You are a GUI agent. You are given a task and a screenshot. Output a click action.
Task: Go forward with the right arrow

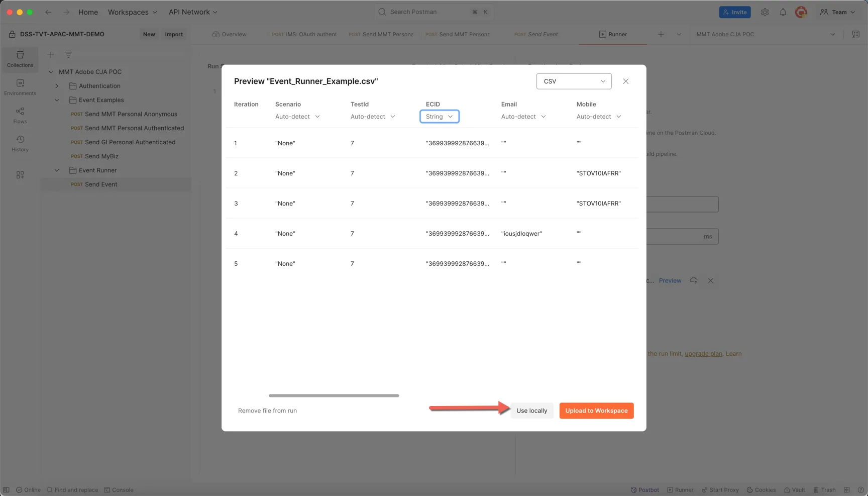pyautogui.click(x=66, y=12)
